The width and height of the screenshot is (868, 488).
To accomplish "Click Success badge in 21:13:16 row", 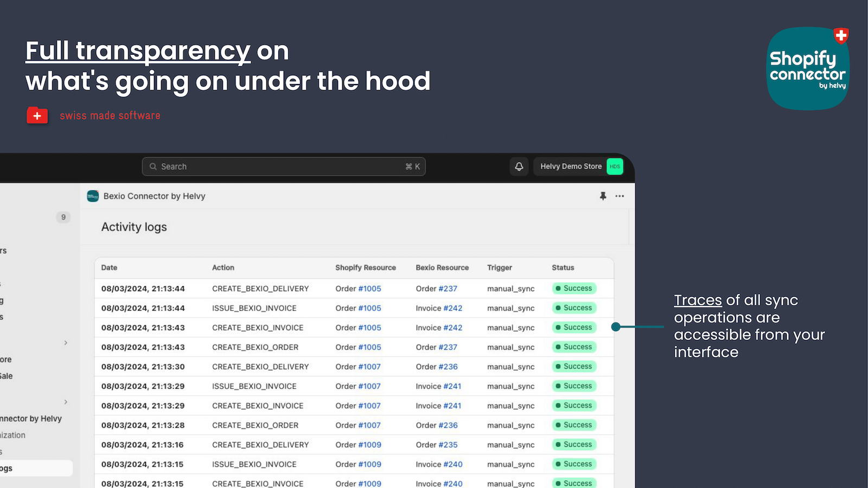I will click(574, 445).
